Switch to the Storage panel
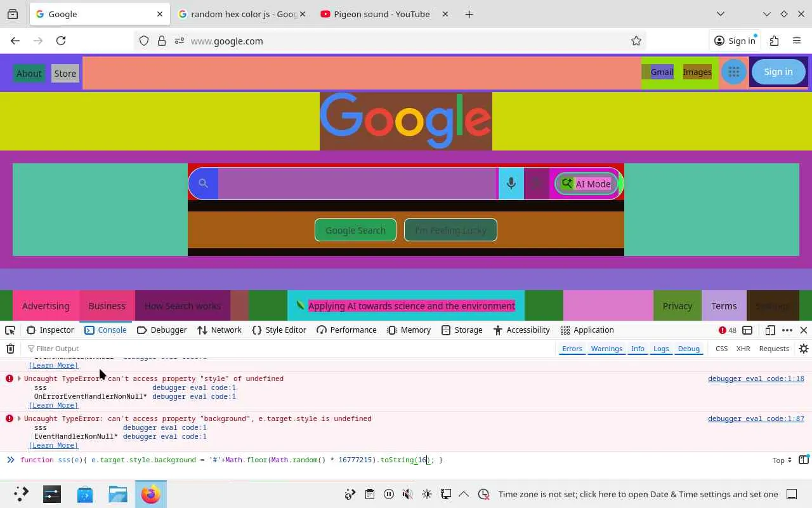This screenshot has width=812, height=508. (x=462, y=330)
